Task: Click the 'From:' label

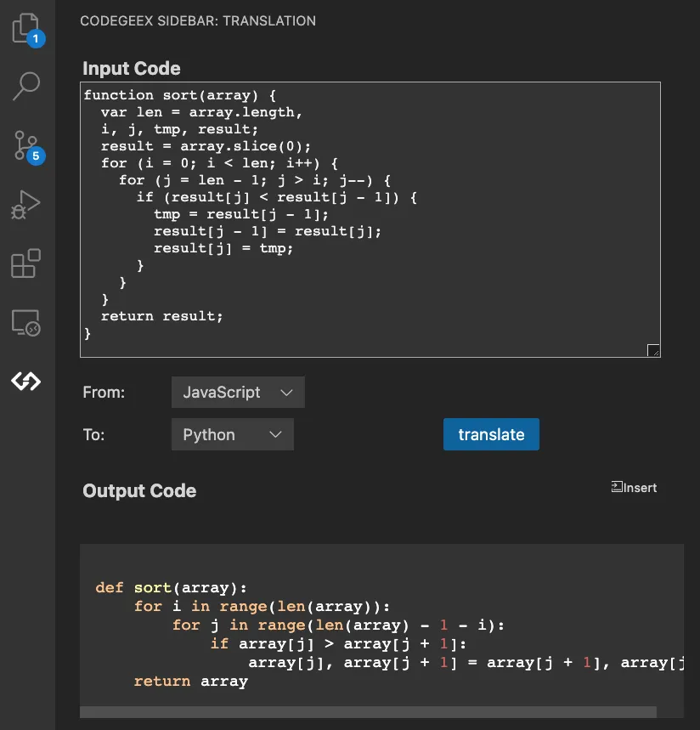Action: [104, 393]
